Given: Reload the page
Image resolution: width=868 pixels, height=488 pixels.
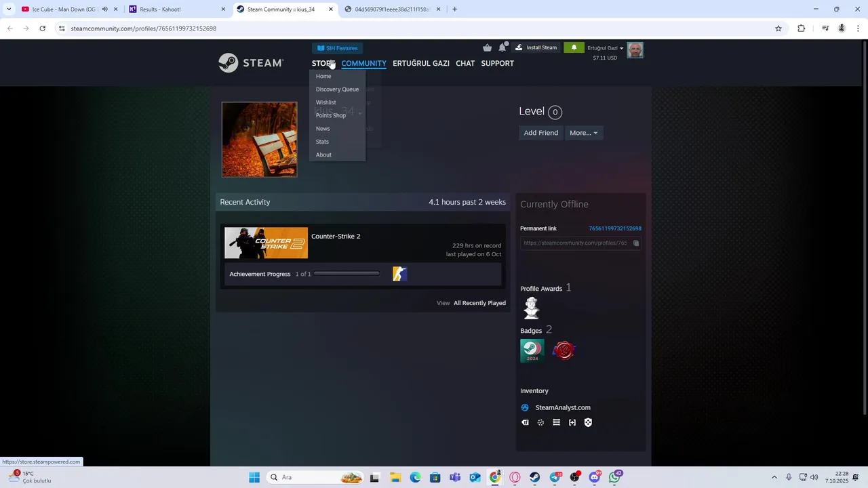Looking at the screenshot, I should click(42, 28).
